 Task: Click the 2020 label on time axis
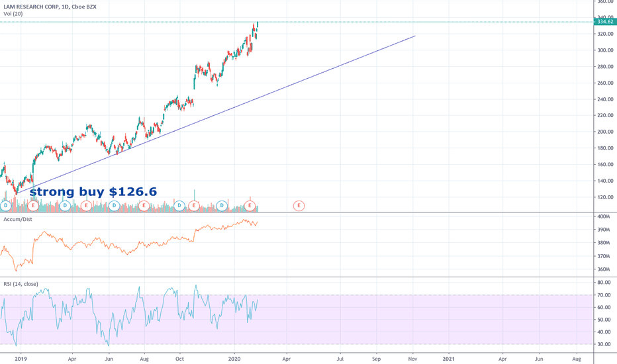(x=234, y=359)
